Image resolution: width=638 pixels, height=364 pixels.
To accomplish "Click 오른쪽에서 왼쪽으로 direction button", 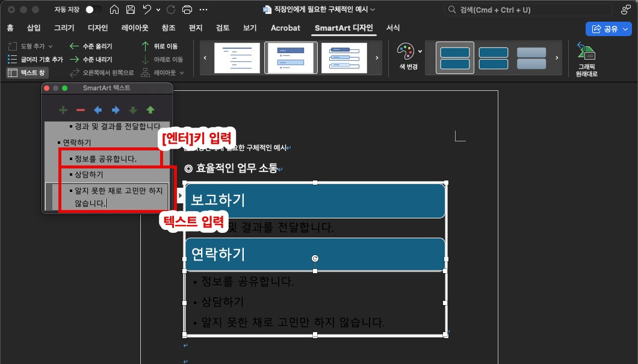I will pos(102,73).
